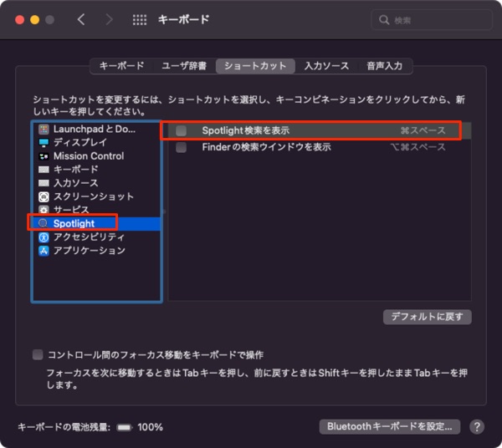Click the キーボード category keyboard icon in list
The image size is (502, 448).
[44, 170]
